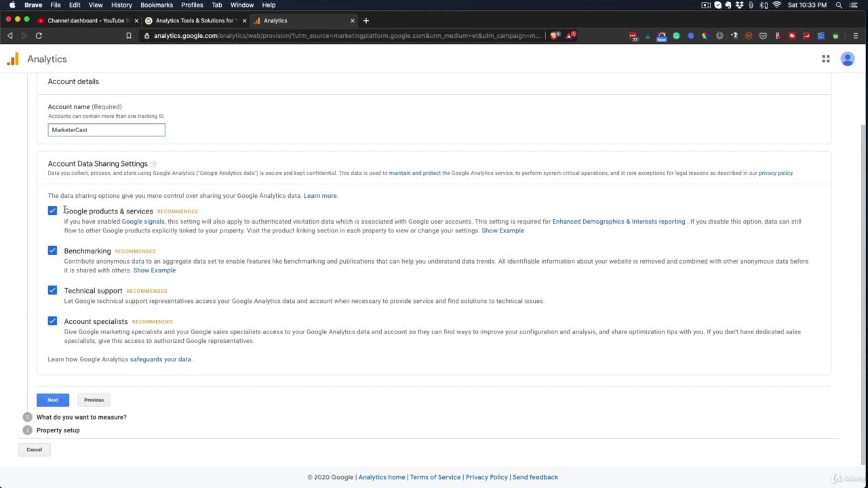Click the blue magnifier extension icon
The height and width of the screenshot is (488, 868).
click(x=691, y=35)
